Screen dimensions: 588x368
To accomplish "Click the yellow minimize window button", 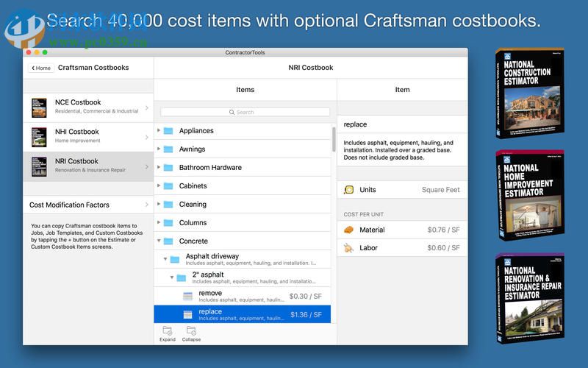I will point(37,52).
